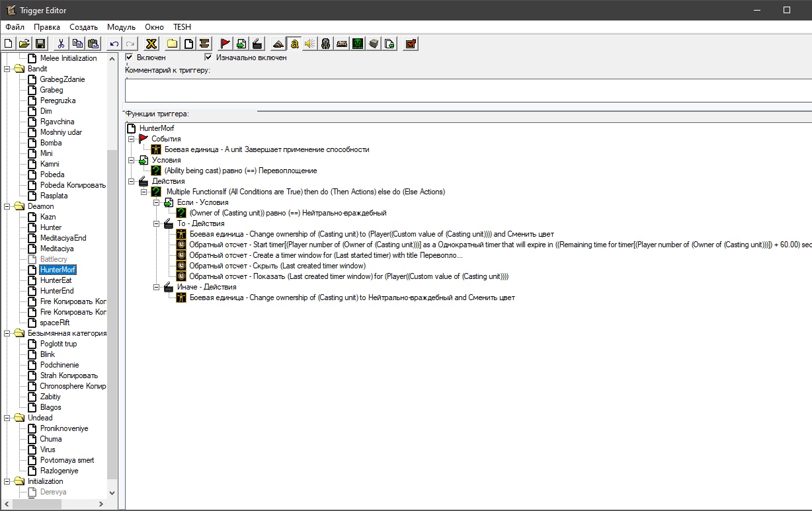
Task: Open the Import Manager icon
Action: coord(389,44)
